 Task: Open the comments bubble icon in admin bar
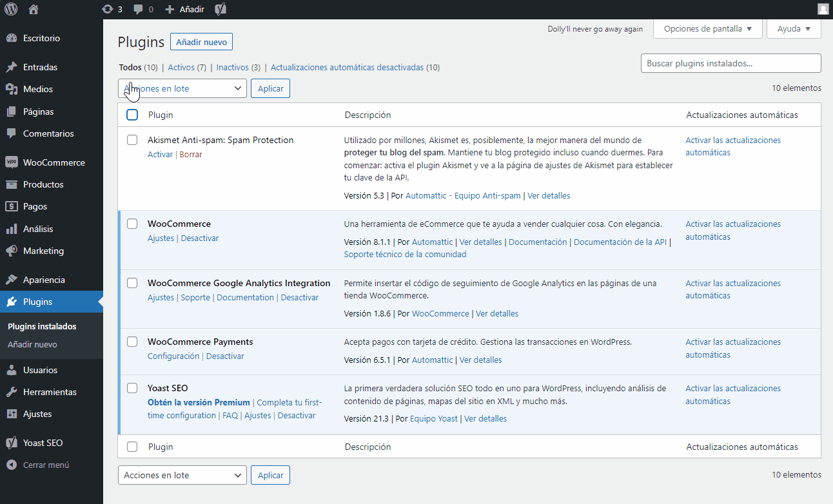point(138,10)
